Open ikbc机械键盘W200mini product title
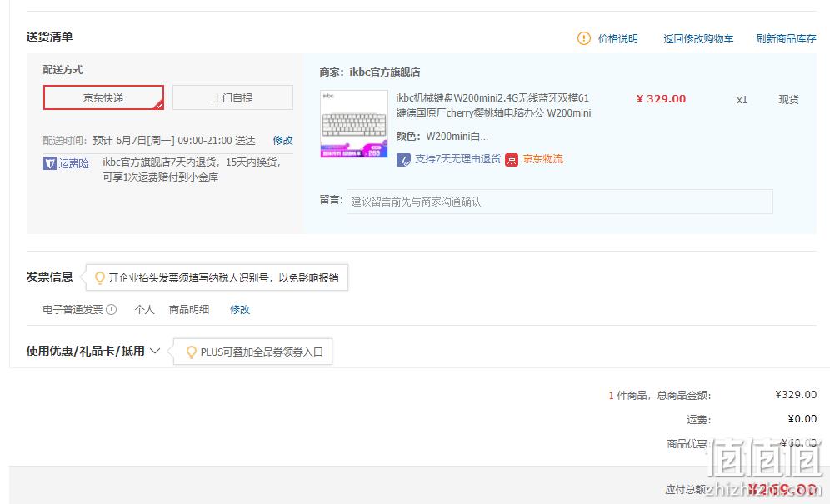Viewport: 830px width, 504px height. [x=493, y=105]
